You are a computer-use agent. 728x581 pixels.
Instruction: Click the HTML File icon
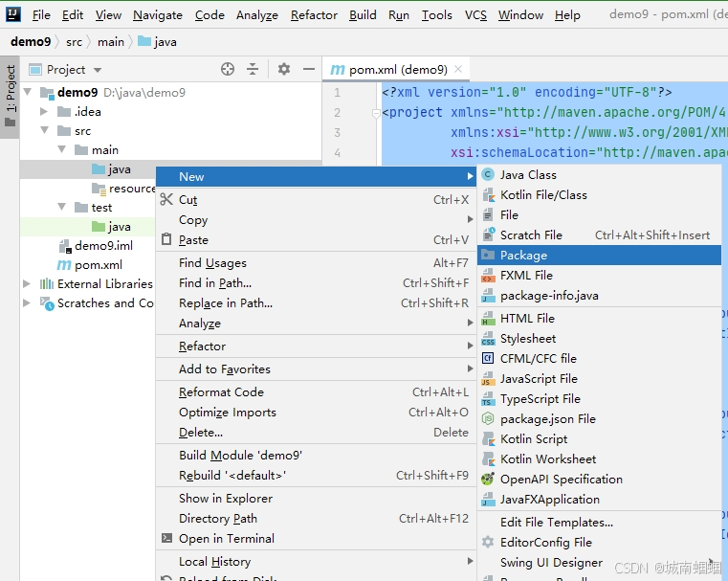point(488,319)
